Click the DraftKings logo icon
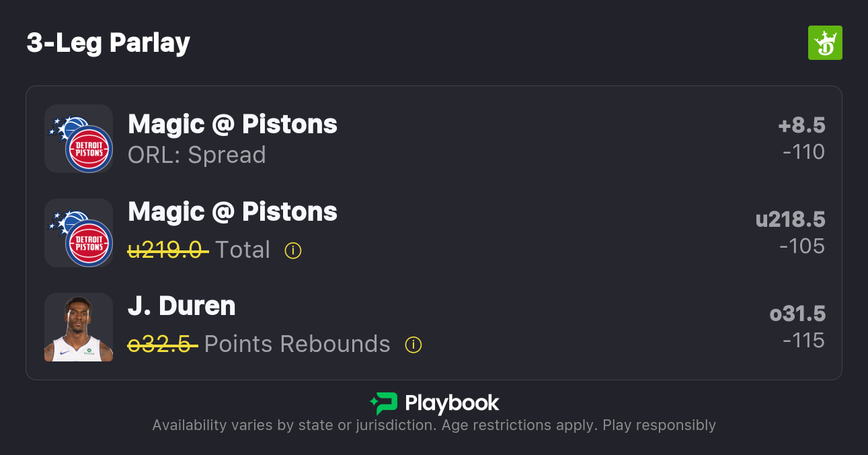This screenshot has height=455, width=868. click(x=824, y=43)
